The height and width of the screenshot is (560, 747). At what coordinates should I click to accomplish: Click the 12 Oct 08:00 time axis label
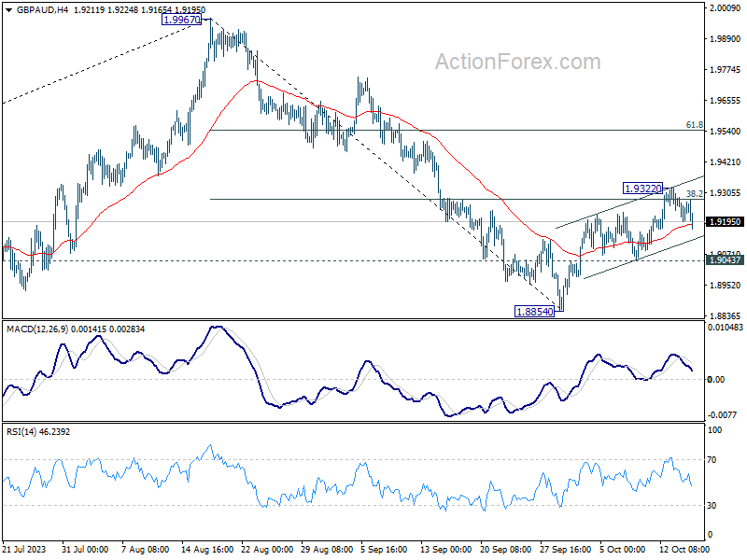coord(684,549)
